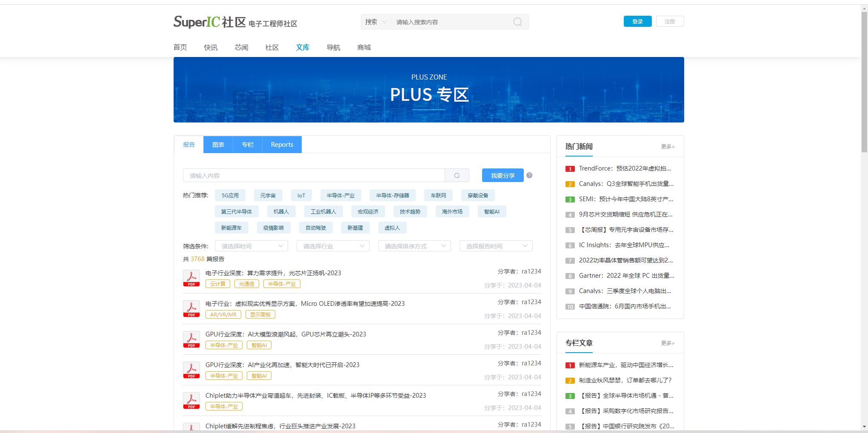Click the help question mark icon
The image size is (868, 433).
529,175
